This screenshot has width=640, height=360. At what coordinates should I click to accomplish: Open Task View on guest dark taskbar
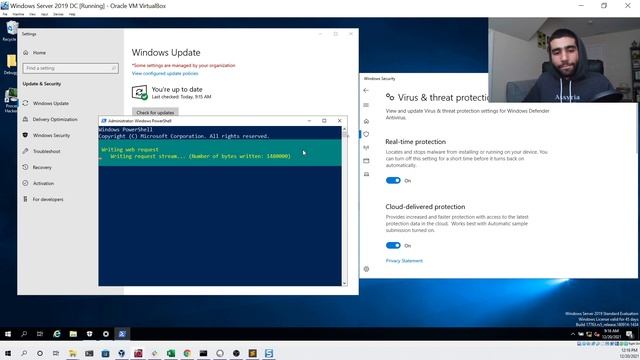(40, 334)
